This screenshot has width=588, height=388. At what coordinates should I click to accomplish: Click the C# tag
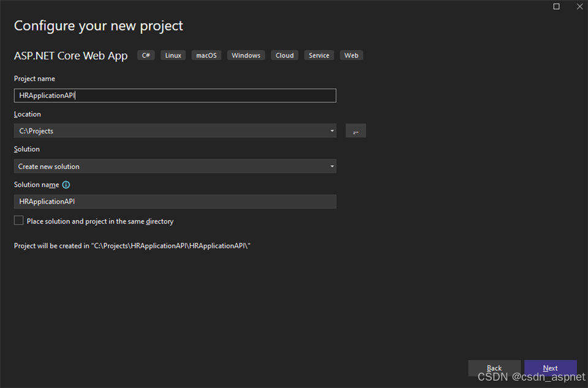[x=146, y=56]
